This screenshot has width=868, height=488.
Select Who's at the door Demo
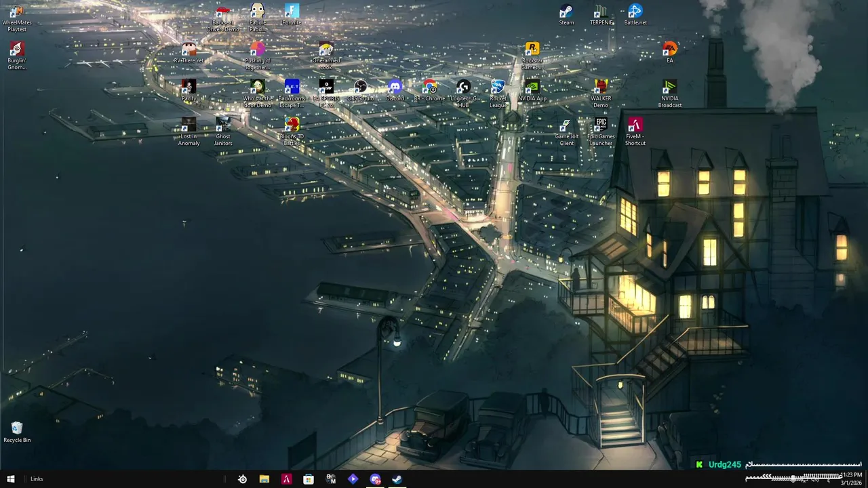[258, 94]
